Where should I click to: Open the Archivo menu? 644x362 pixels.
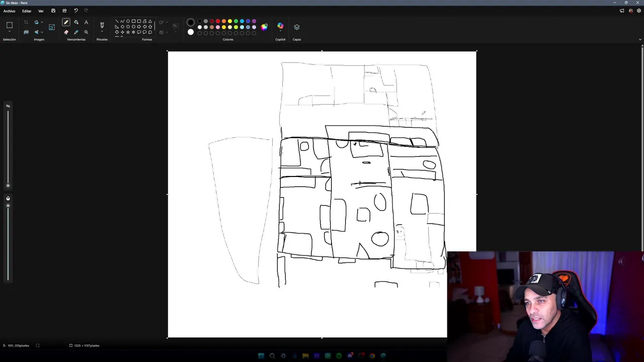[9, 11]
